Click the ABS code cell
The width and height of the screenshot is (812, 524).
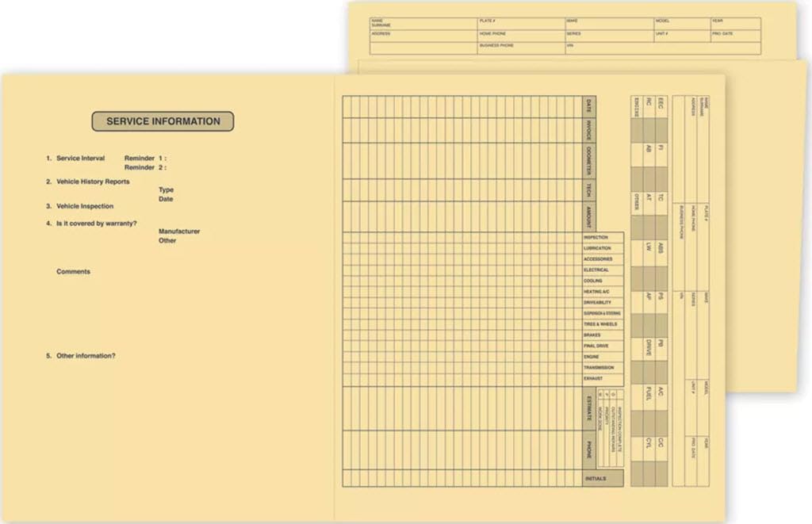coord(661,253)
